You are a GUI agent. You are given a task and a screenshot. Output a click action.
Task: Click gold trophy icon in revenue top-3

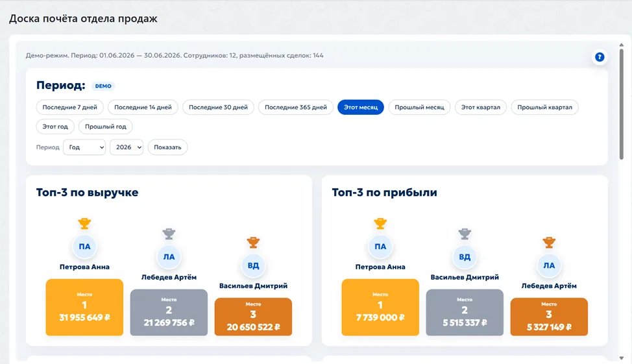pyautogui.click(x=84, y=223)
